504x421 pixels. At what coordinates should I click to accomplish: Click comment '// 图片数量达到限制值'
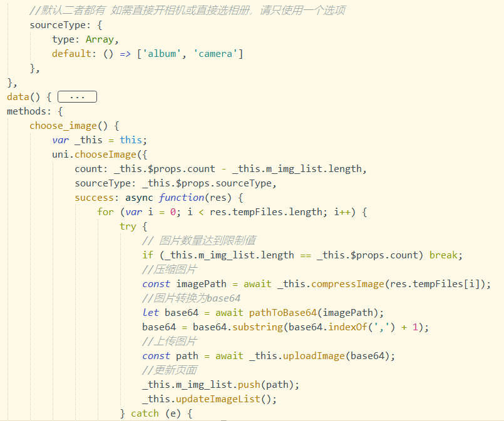click(x=199, y=240)
